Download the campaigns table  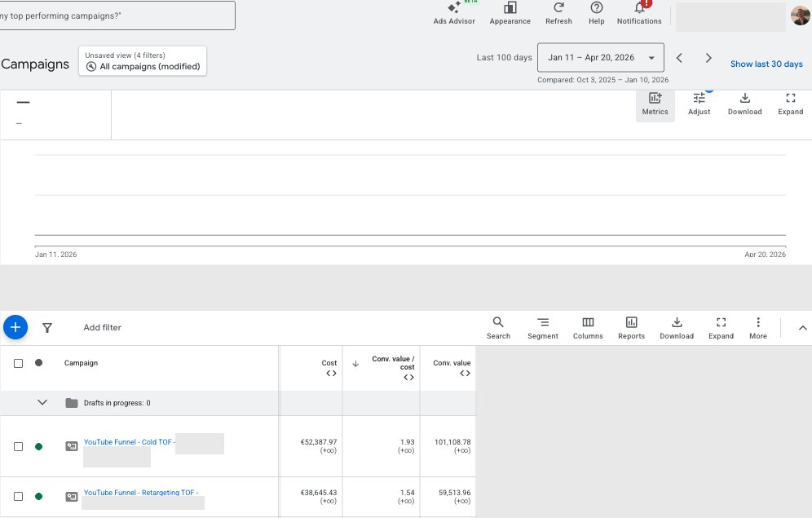click(x=677, y=328)
